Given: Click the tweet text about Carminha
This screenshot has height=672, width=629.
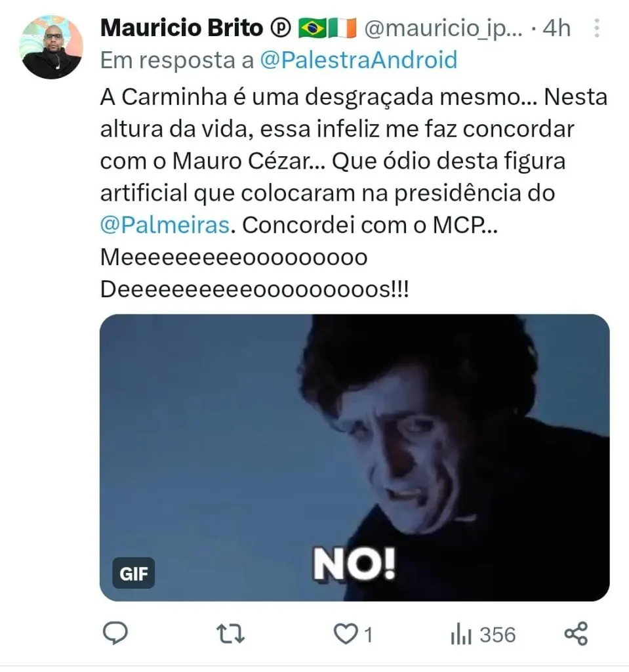Looking at the screenshot, I should 354,161.
